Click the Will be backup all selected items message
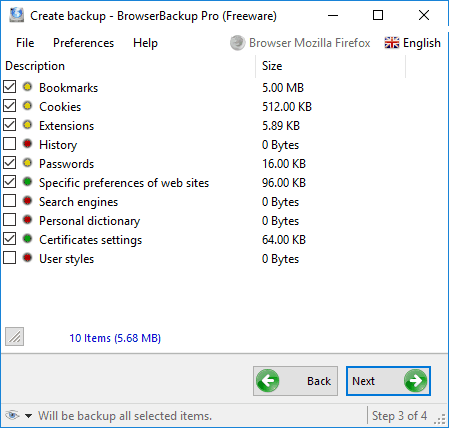 click(x=125, y=416)
